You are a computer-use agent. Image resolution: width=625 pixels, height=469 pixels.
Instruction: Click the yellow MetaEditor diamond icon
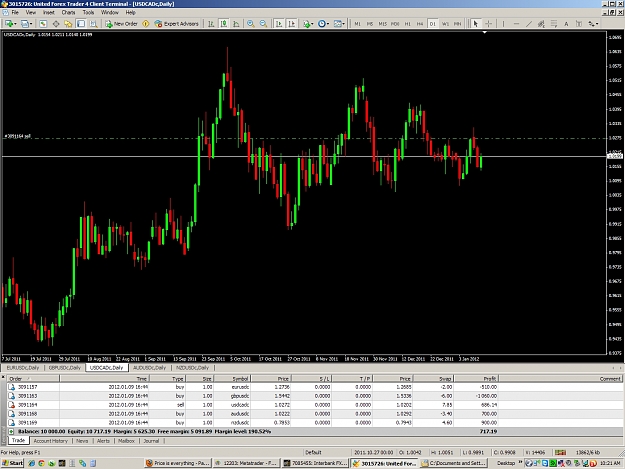tap(146, 24)
